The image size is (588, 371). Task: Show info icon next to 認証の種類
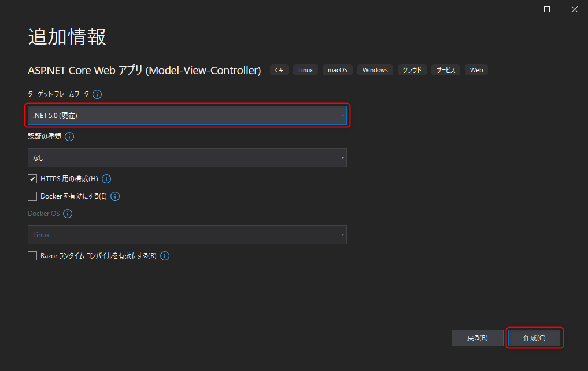[69, 137]
